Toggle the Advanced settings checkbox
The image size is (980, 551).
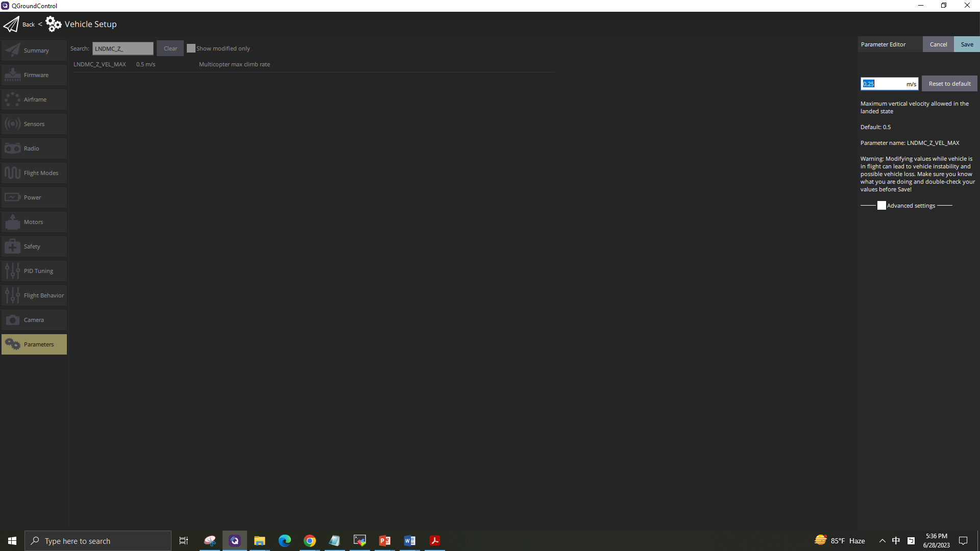click(x=881, y=206)
